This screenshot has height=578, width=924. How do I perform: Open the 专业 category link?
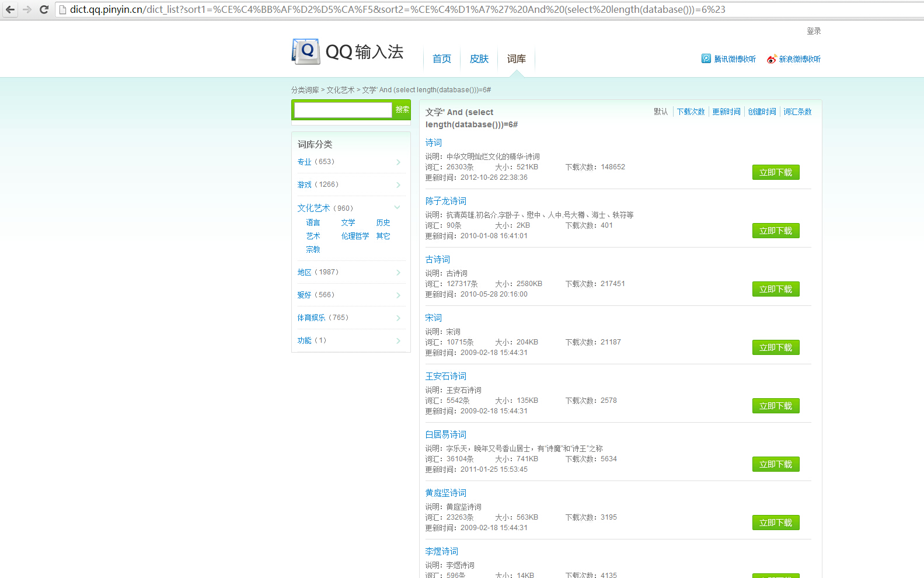[304, 162]
